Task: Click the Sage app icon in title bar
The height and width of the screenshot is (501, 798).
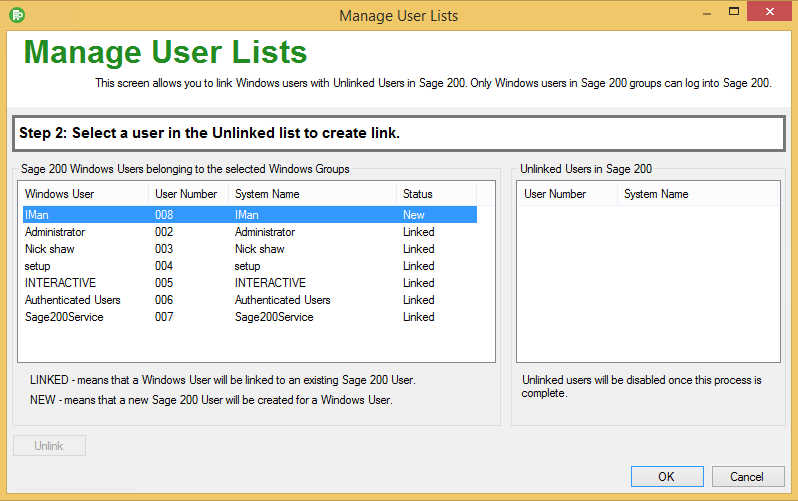Action: [x=17, y=15]
